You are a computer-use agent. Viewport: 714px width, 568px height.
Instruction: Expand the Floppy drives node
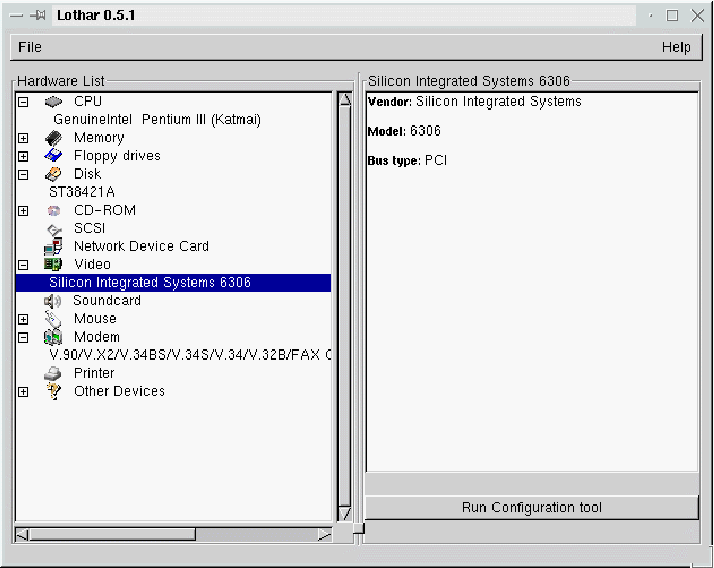pos(23,156)
